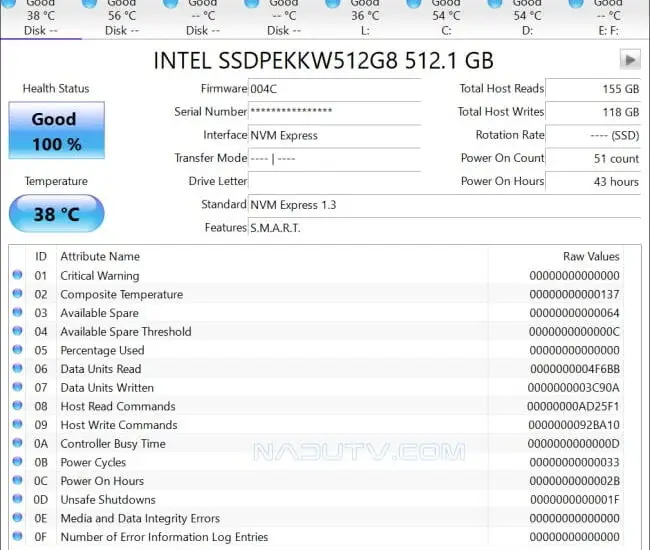Image resolution: width=650 pixels, height=550 pixels.
Task: Select the Percentage Used attribute name
Action: (102, 350)
